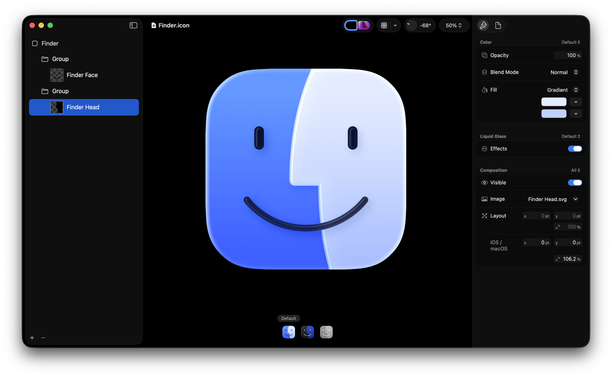The image size is (612, 377).
Task: Select the light appearance background toggle
Action: coord(351,25)
